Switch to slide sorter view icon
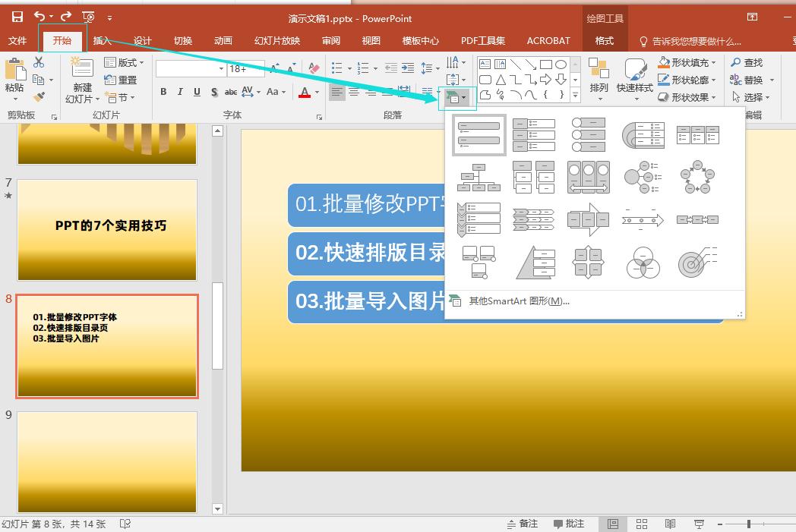The width and height of the screenshot is (796, 532). point(642,524)
